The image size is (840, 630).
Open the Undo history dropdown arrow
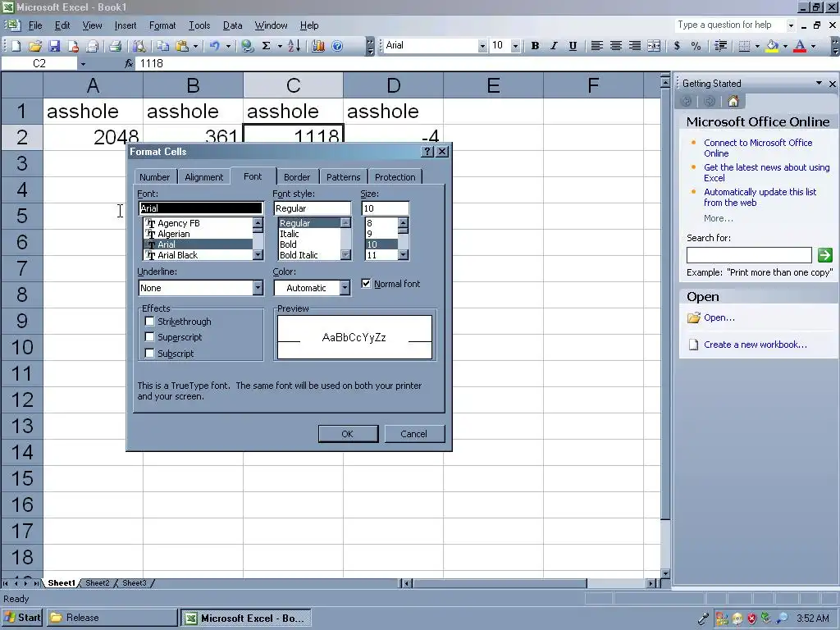(x=228, y=46)
